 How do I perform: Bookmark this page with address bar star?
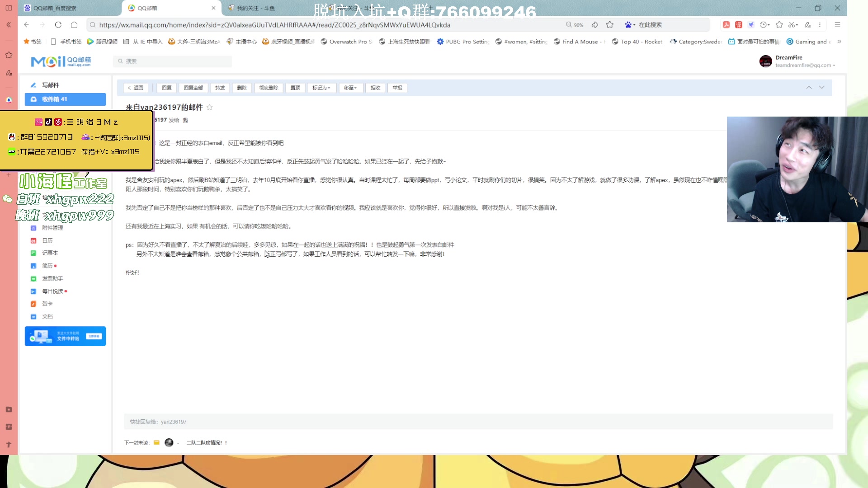pyautogui.click(x=610, y=25)
